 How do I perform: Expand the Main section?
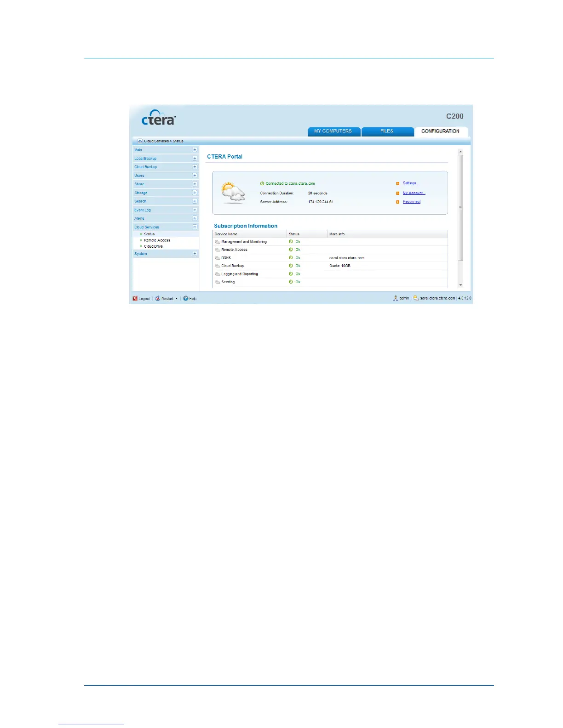point(195,150)
